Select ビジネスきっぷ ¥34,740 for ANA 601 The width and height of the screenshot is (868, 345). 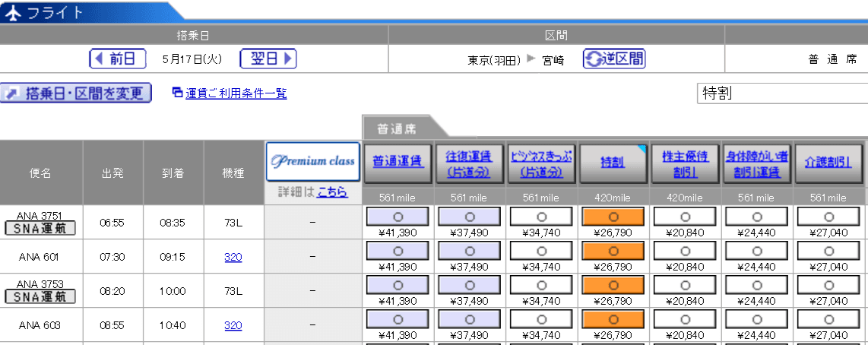click(541, 252)
